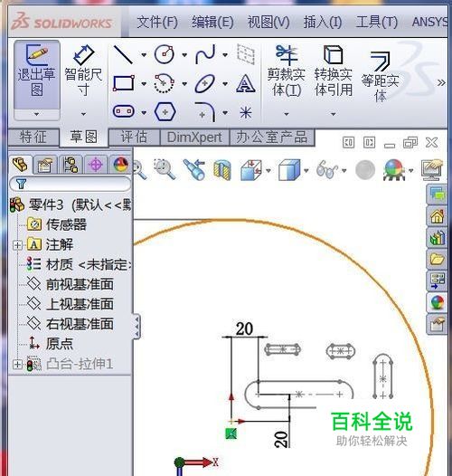The height and width of the screenshot is (476, 452).
Task: Open the FeatureManager design tree tab
Action: coord(20,165)
